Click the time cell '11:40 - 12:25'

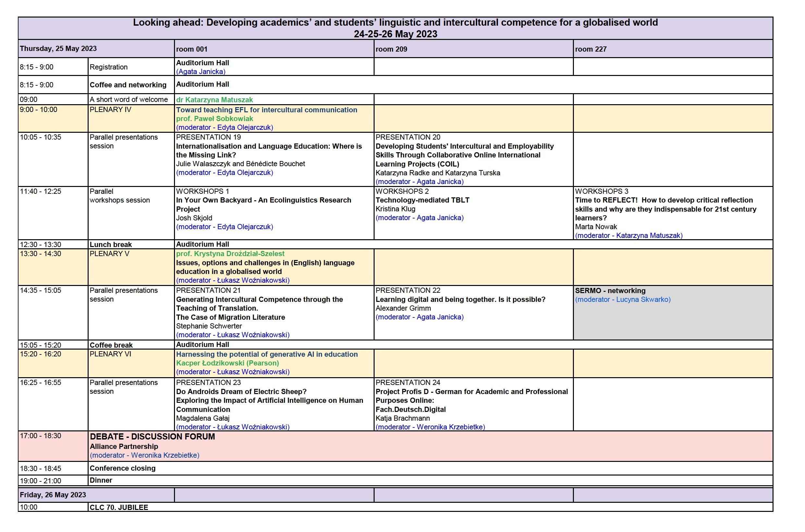click(53, 213)
